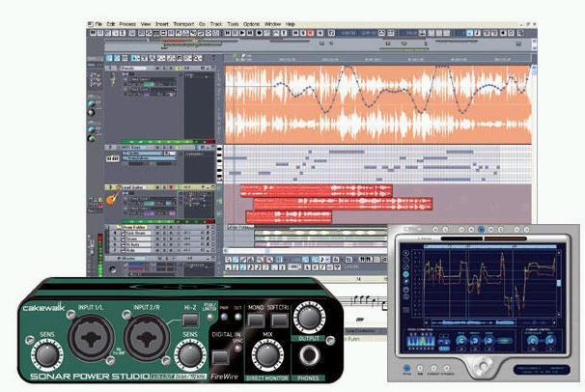
Task: Open the Help menu
Action: pos(291,24)
